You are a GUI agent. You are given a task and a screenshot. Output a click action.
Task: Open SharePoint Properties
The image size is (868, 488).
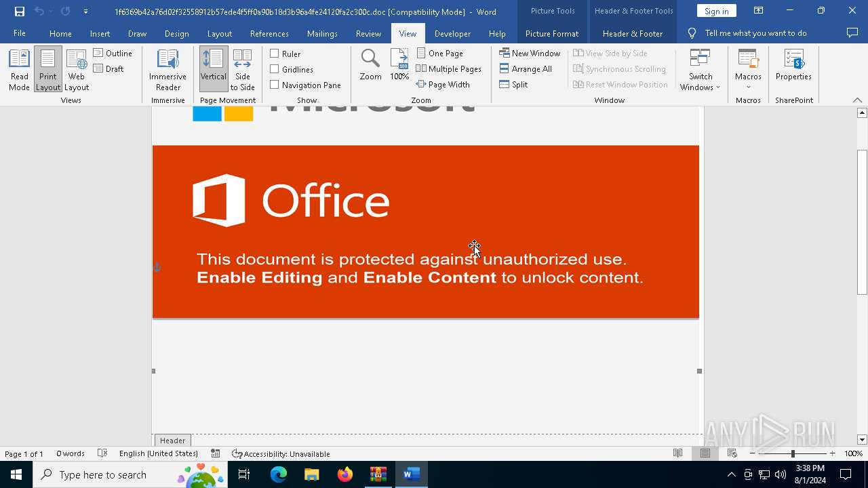tap(793, 66)
